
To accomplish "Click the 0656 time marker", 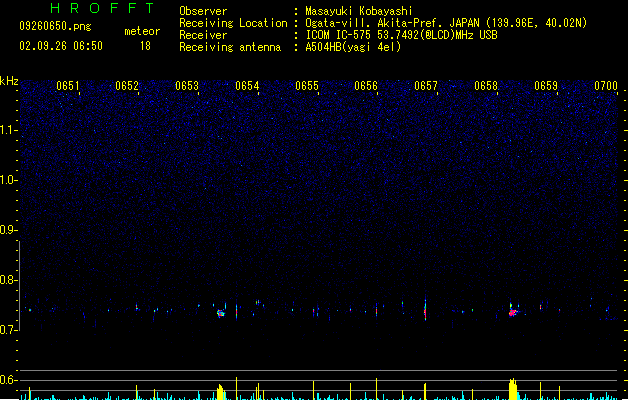I will pyautogui.click(x=366, y=86).
